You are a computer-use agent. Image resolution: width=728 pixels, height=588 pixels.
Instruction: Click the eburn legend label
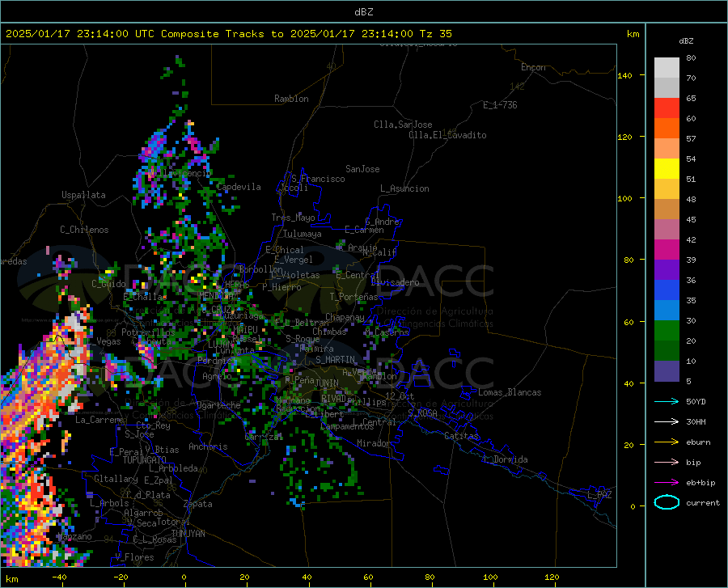(x=698, y=442)
